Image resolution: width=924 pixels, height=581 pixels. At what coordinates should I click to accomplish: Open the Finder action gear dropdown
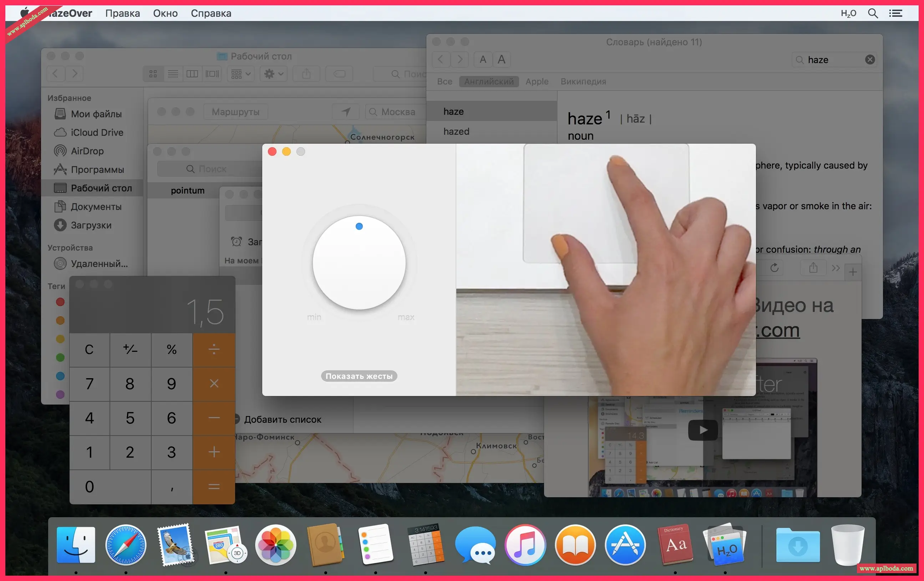click(274, 74)
